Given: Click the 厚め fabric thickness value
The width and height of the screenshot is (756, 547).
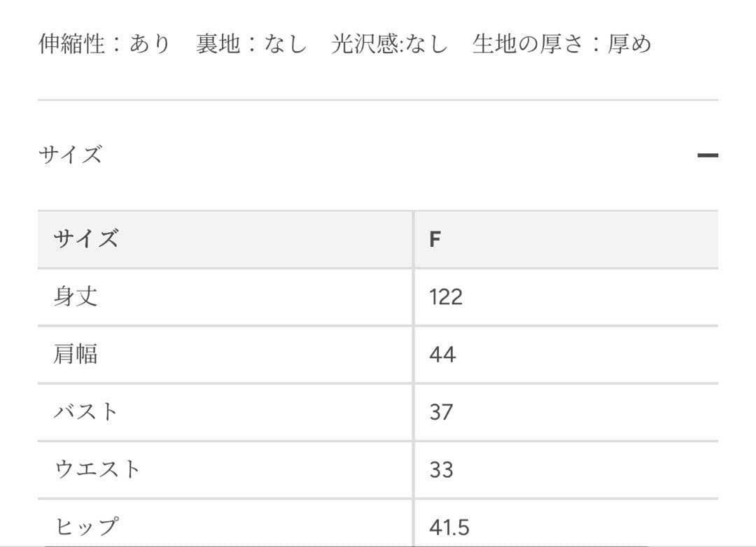Looking at the screenshot, I should tap(629, 44).
